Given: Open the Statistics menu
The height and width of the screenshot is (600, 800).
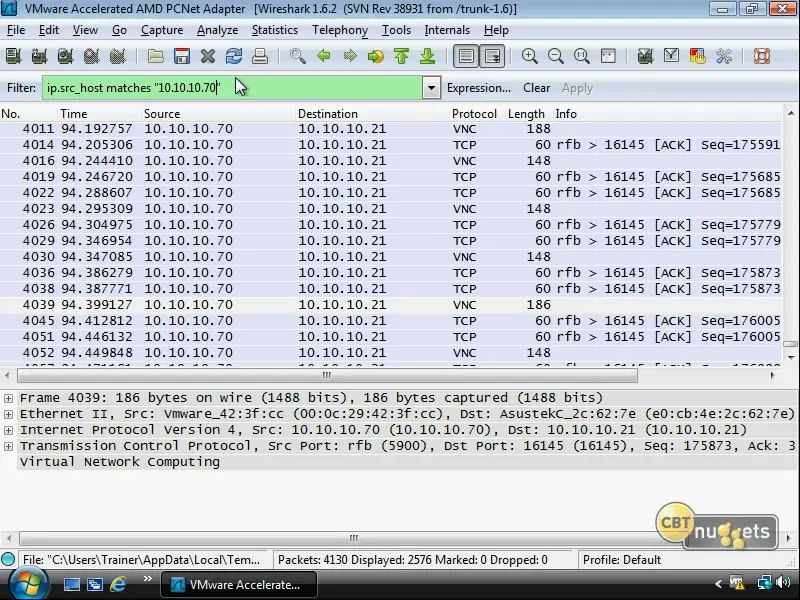Looking at the screenshot, I should click(x=274, y=30).
